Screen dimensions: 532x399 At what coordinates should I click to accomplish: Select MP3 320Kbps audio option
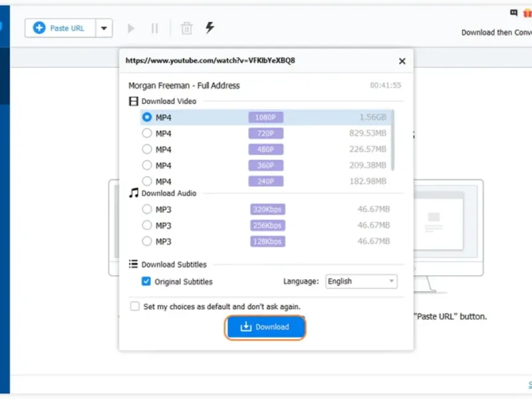pyautogui.click(x=147, y=209)
